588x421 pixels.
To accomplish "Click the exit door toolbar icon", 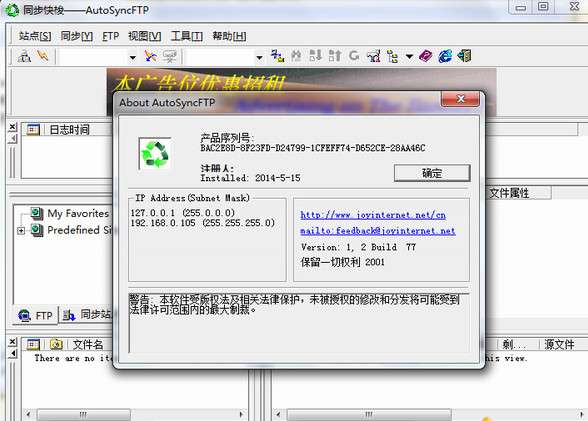I will click(464, 56).
